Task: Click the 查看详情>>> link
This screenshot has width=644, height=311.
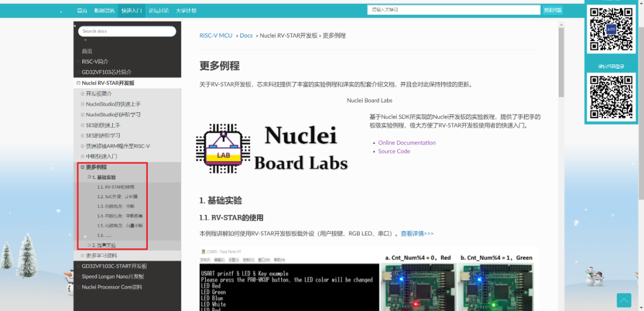Action: click(x=417, y=233)
